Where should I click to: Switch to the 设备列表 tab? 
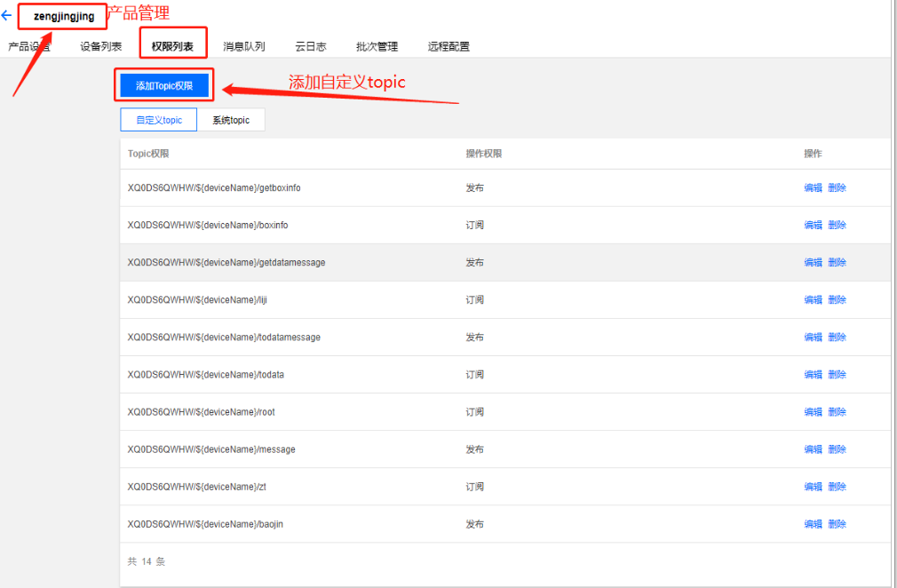(101, 47)
